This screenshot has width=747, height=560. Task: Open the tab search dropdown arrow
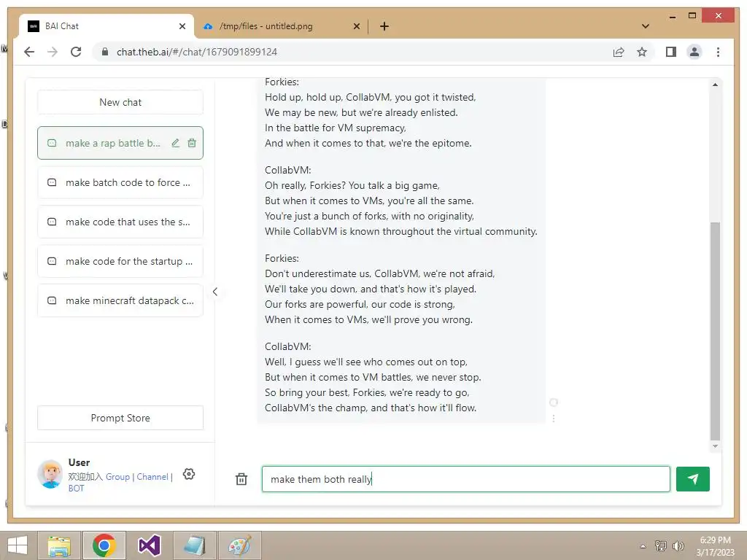pos(646,26)
